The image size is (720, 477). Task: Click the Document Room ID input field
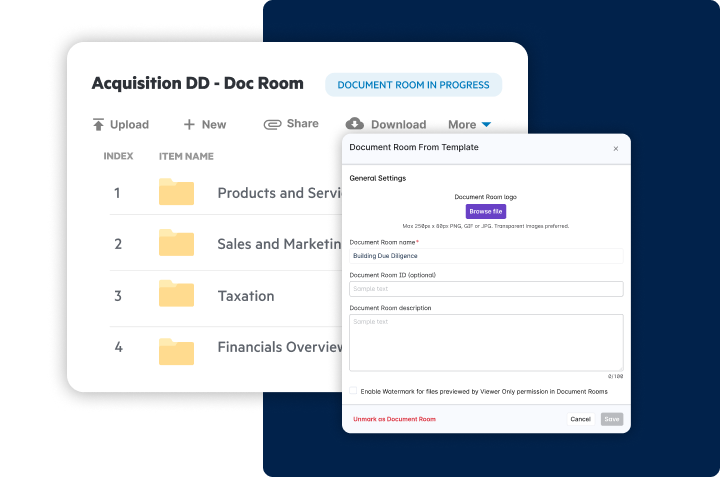pos(486,289)
